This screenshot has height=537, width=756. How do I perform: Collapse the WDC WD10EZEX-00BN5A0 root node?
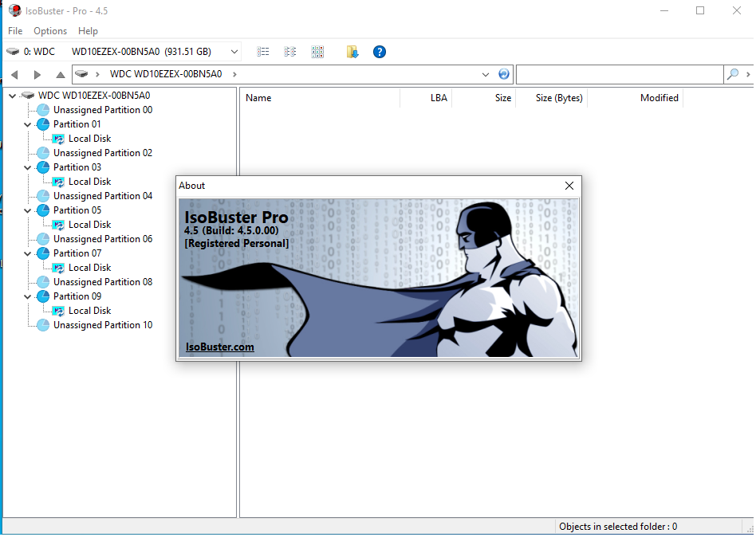[13, 96]
